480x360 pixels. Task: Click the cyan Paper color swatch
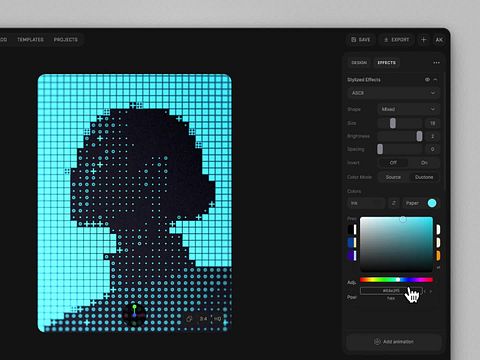click(432, 203)
